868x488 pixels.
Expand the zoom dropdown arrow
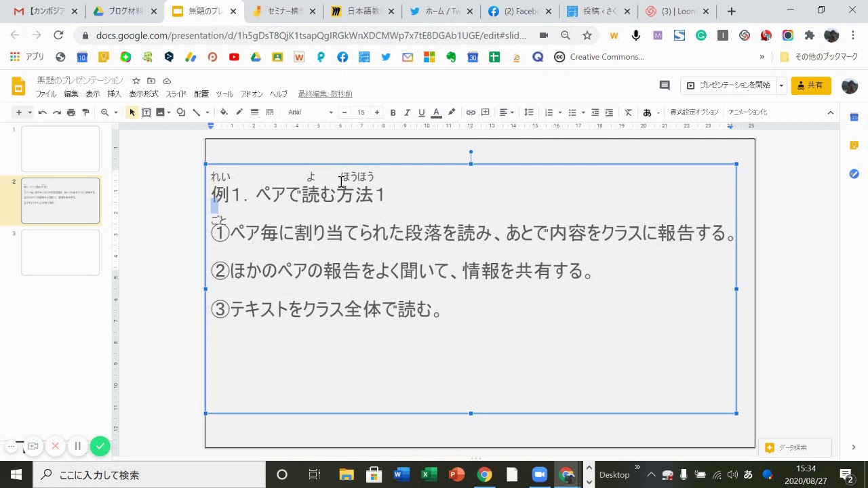point(116,113)
